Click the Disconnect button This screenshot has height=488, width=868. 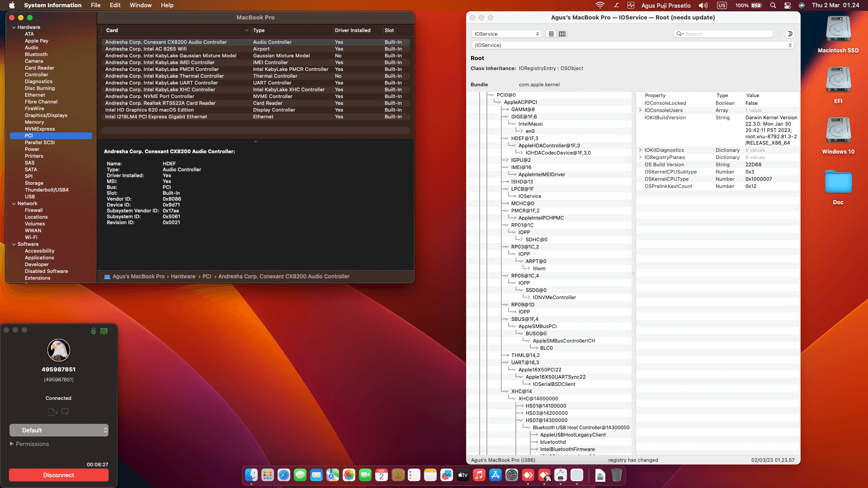click(58, 475)
